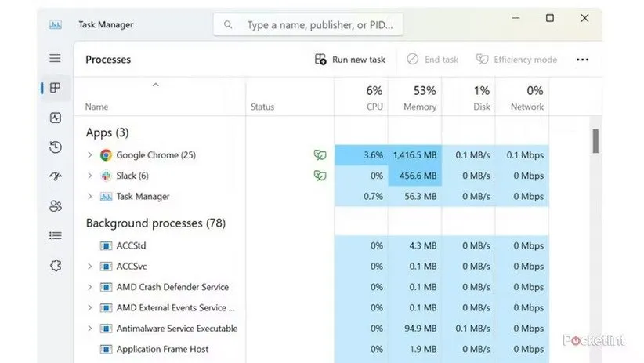Viewport: 644px width, 363px height.
Task: Open the Performance page in sidebar
Action: tap(55, 118)
